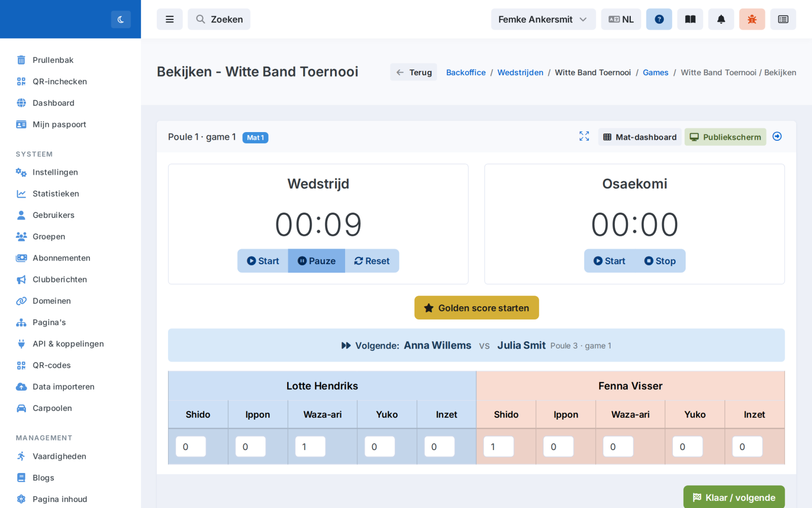
Task: Reset the Wedstrijd timer
Action: coord(372,261)
